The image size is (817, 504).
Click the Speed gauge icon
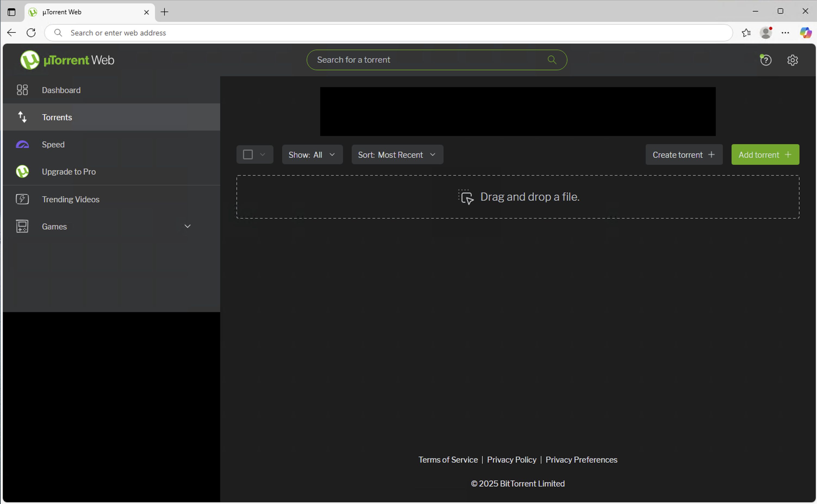[x=22, y=144]
